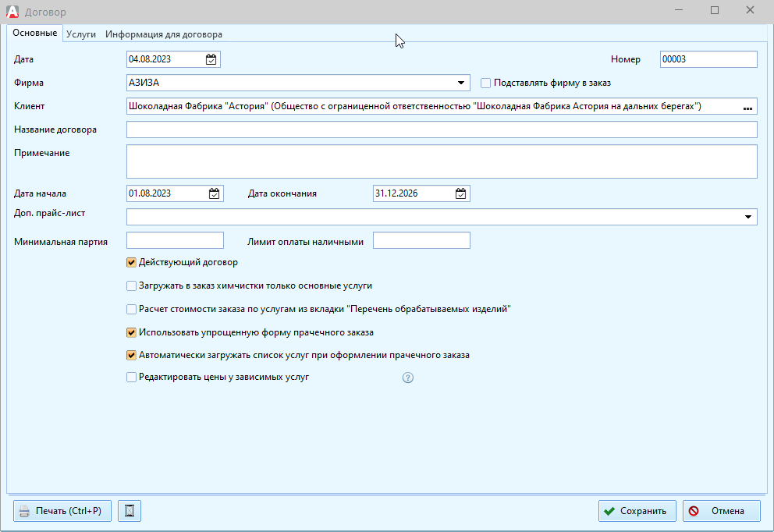Click the Название договора text field
The image size is (774, 532).
click(x=441, y=129)
